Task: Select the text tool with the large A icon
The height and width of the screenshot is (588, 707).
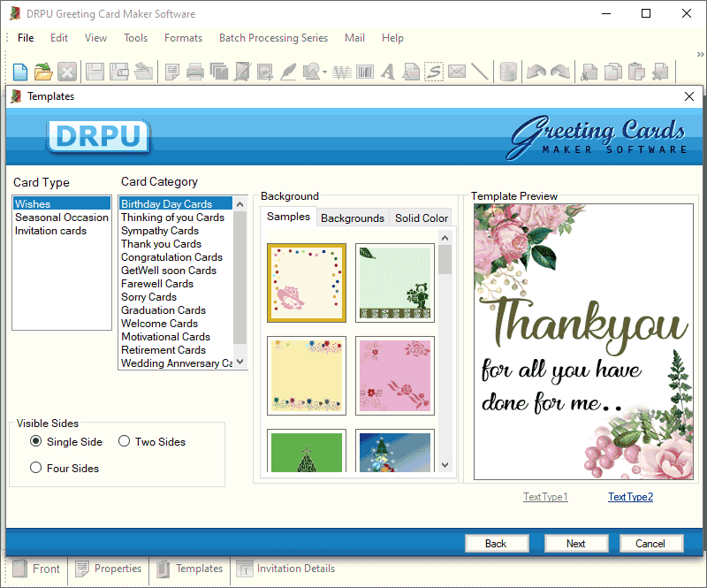Action: [x=387, y=72]
